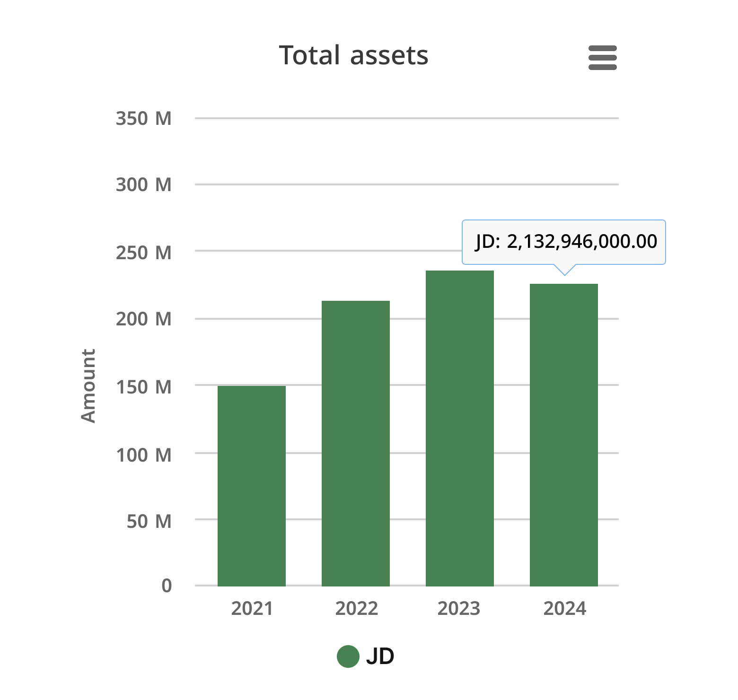Click the tooltip showing JD: 2,132,946,000.00
This screenshot has width=738, height=700.
coord(564,241)
